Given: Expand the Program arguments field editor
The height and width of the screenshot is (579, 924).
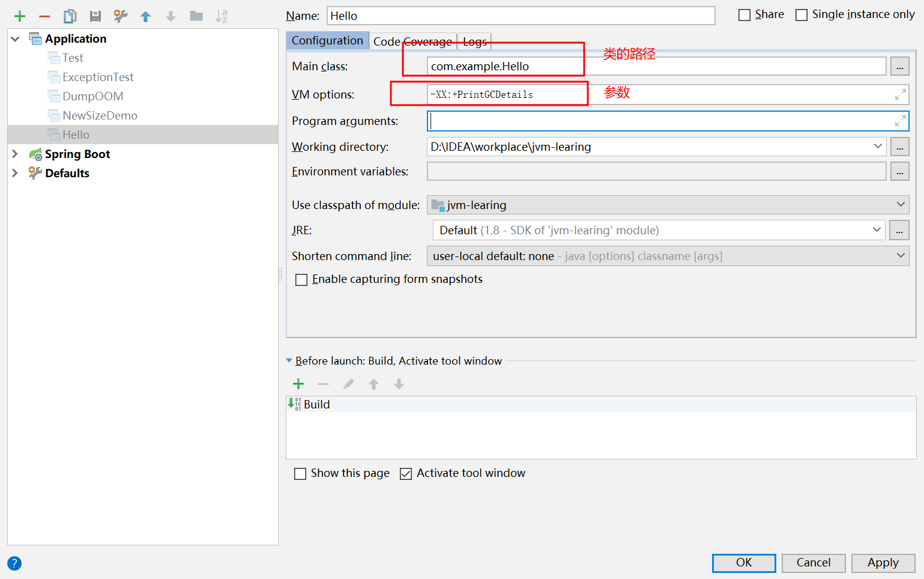Looking at the screenshot, I should (901, 121).
